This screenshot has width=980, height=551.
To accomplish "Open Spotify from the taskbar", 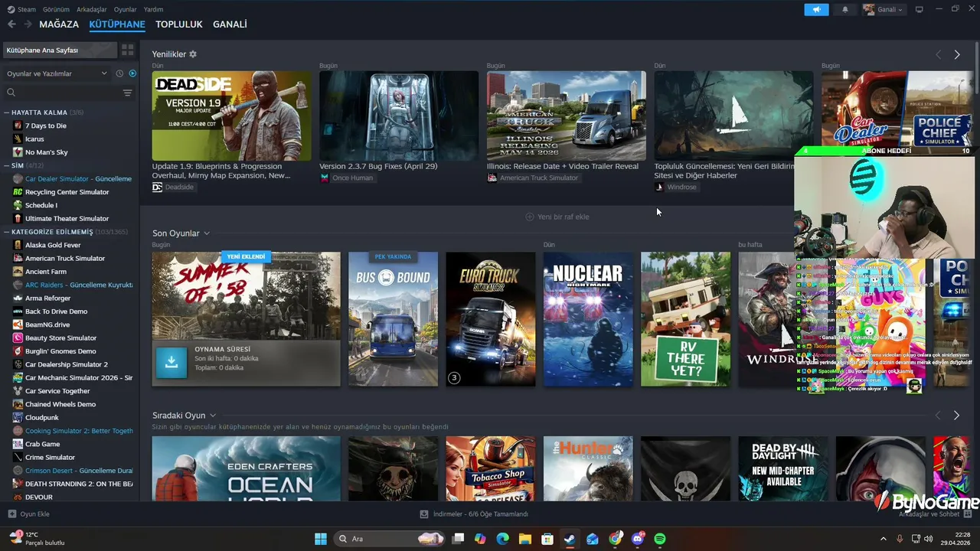I will 660,539.
